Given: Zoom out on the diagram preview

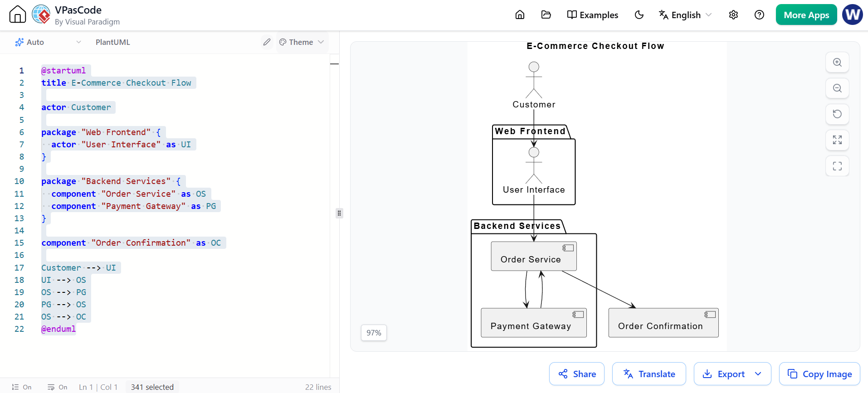Looking at the screenshot, I should 837,88.
